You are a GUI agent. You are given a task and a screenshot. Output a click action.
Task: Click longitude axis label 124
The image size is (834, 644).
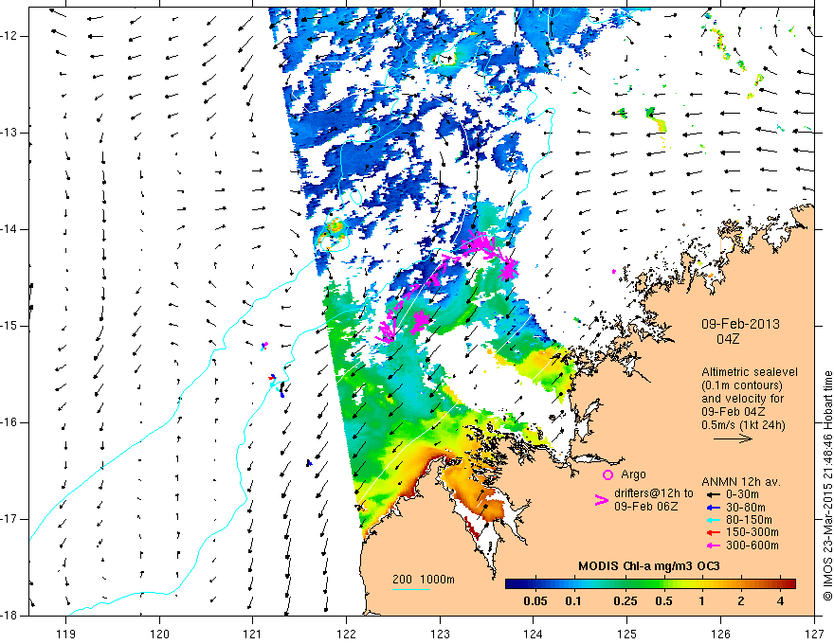tap(534, 634)
